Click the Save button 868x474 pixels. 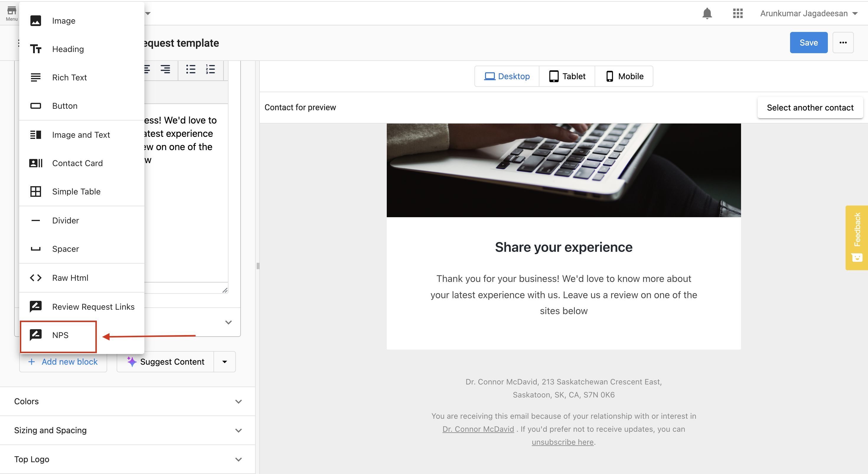(808, 43)
